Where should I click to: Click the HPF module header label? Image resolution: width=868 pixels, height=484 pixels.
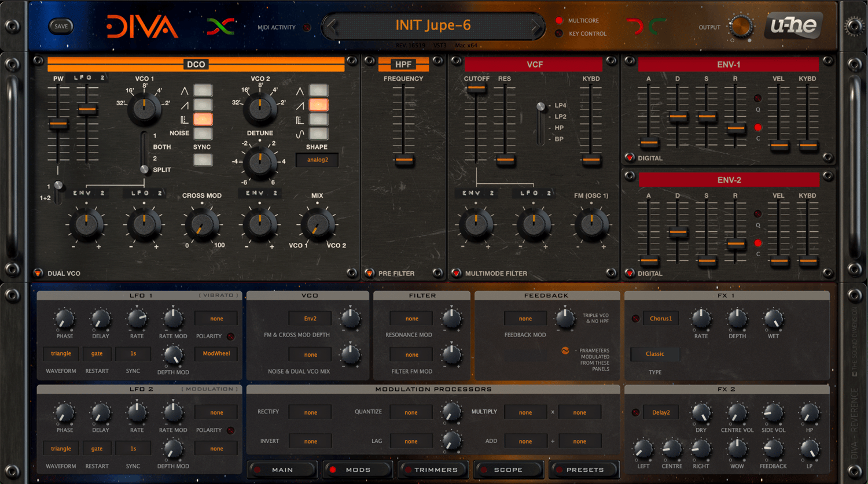coord(403,64)
